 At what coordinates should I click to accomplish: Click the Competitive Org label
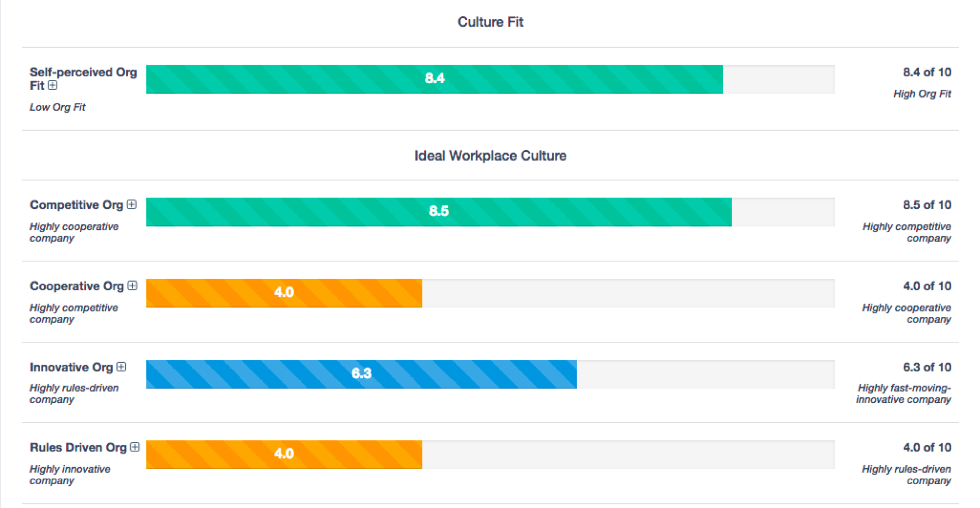tap(76, 205)
